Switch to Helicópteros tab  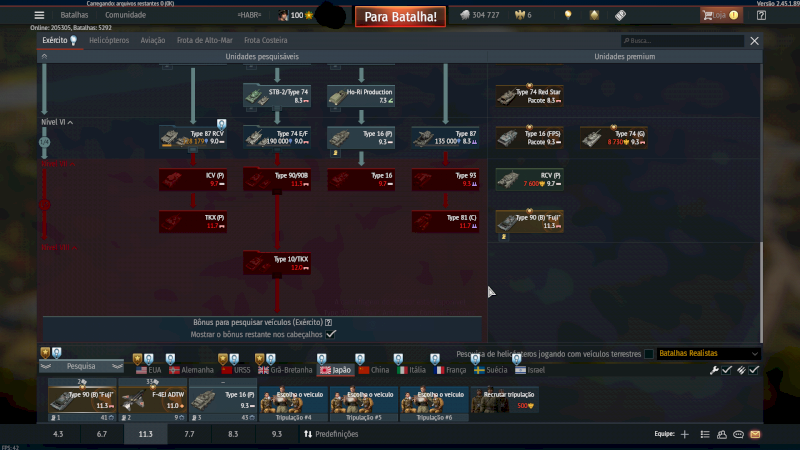coord(109,40)
